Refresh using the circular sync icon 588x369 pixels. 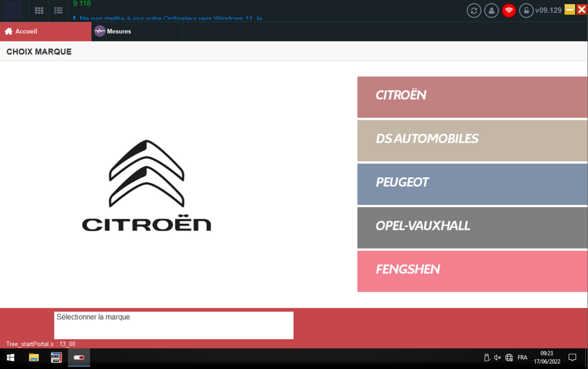[x=473, y=10]
